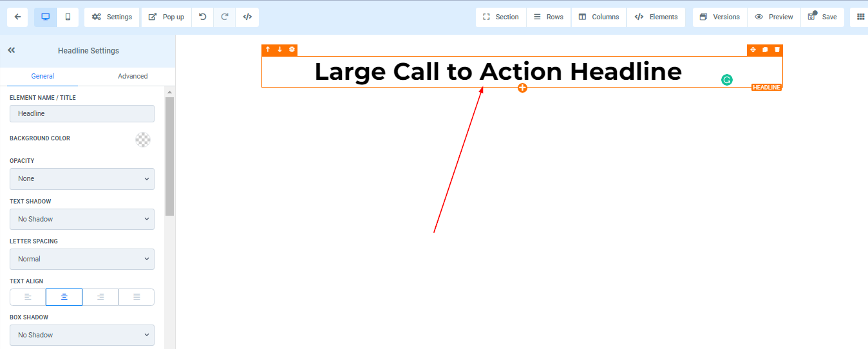This screenshot has height=349, width=868.
Task: Move headline element up
Action: 268,50
